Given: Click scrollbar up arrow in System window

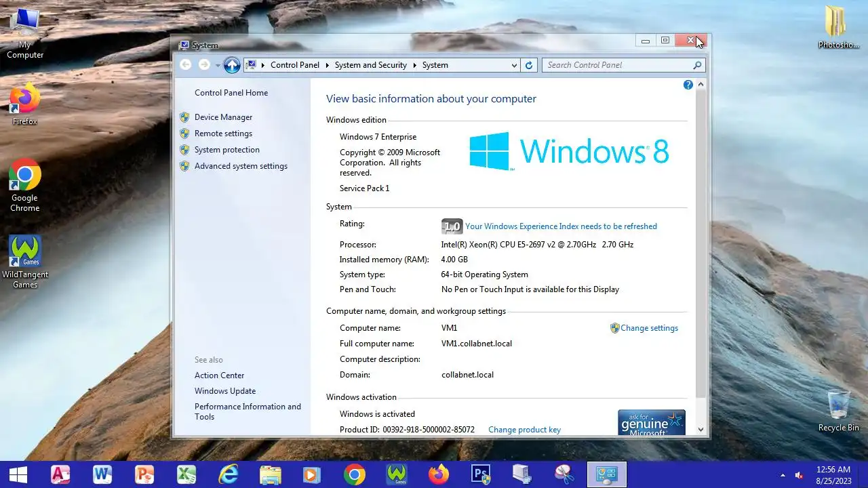Looking at the screenshot, I should [701, 84].
